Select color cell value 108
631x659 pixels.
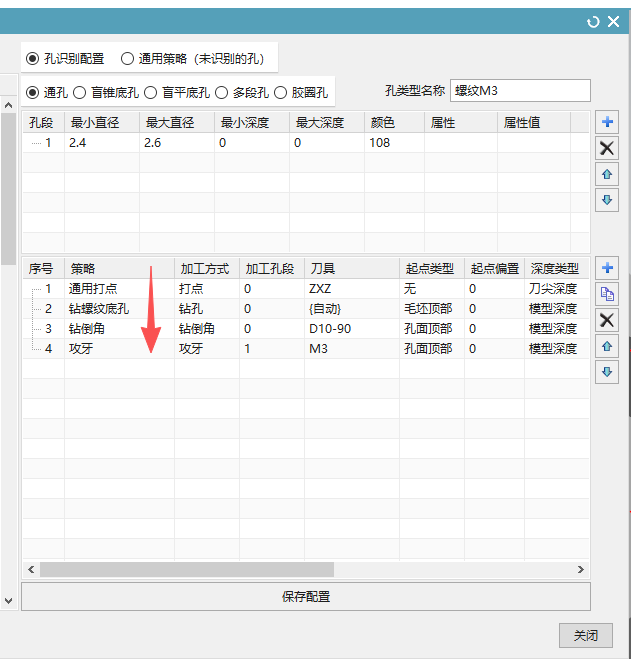click(394, 143)
